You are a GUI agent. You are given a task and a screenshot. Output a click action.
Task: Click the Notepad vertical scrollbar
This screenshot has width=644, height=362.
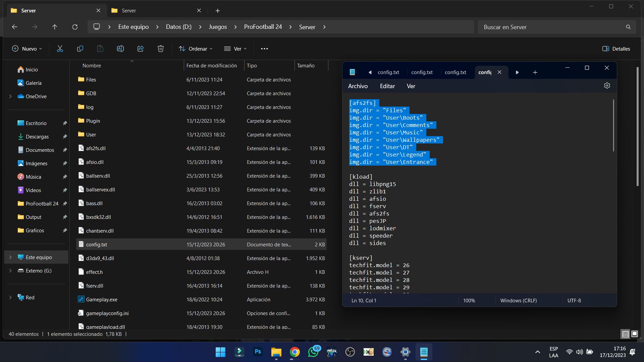[x=613, y=125]
